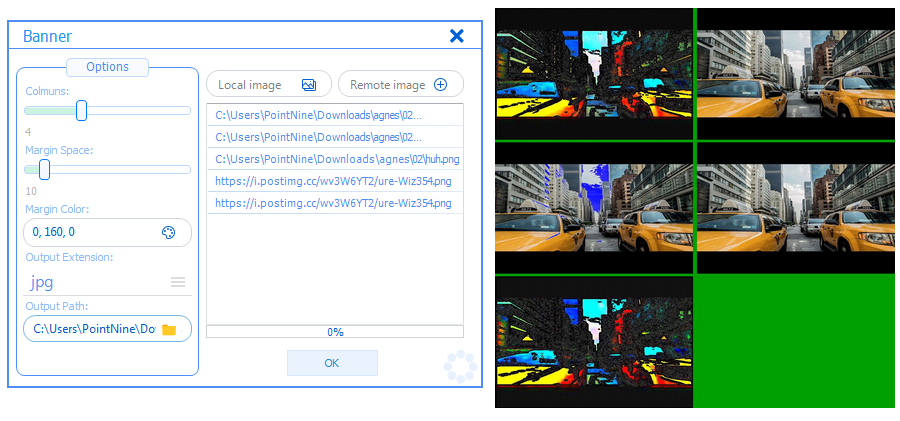Click the top-left posterized taxi image

(593, 74)
